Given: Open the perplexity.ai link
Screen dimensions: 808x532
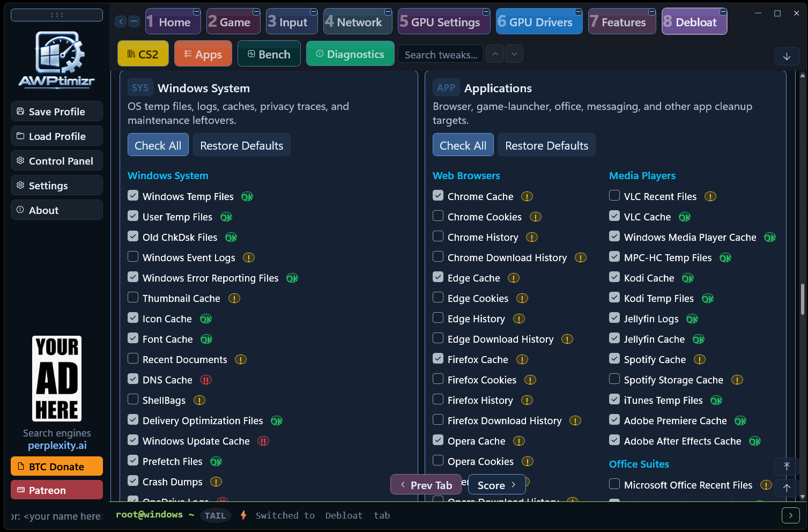Looking at the screenshot, I should point(57,446).
